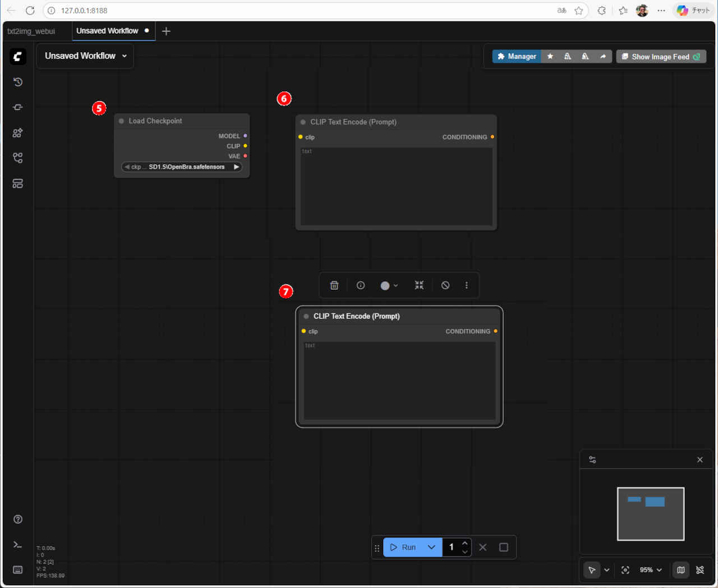Expand the Unsaved Workflow dropdown menu

[124, 56]
